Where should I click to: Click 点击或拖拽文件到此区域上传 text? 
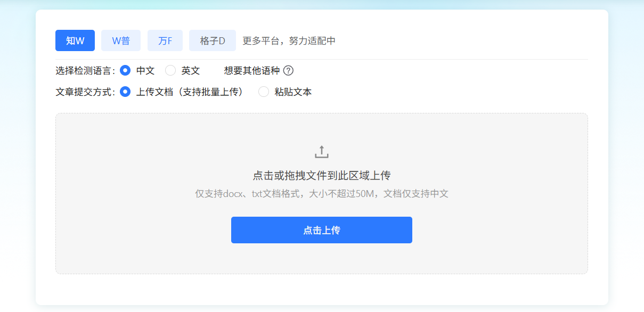click(322, 176)
